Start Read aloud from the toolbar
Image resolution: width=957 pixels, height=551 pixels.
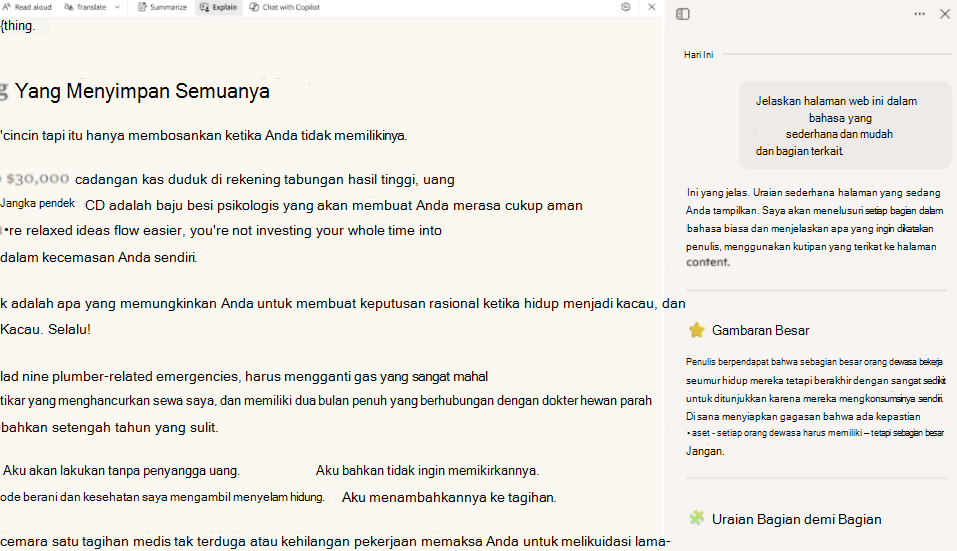pos(27,7)
